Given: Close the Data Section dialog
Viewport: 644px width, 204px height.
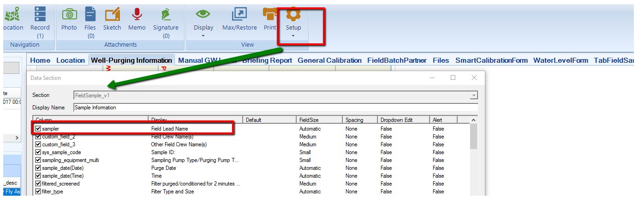Looking at the screenshot, I should coord(474,78).
